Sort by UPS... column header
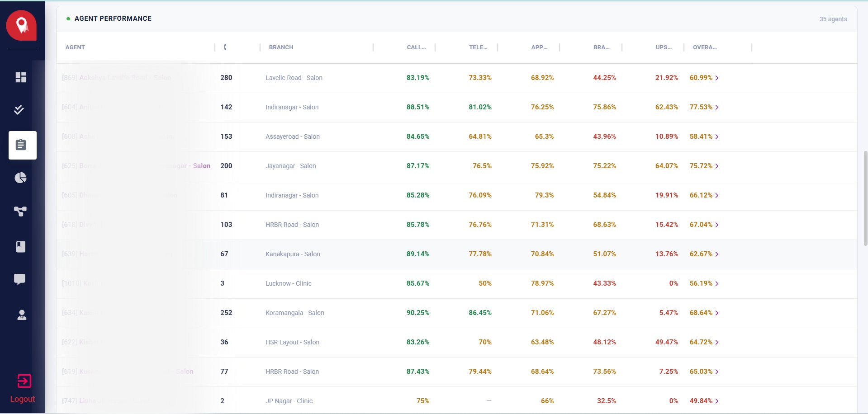The width and height of the screenshot is (868, 414). coord(664,47)
